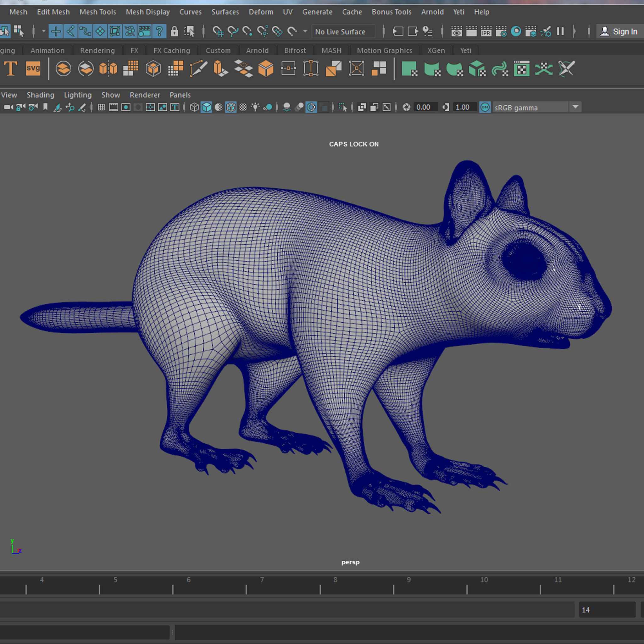Click the exposure value field 0.00
Screen dimensions: 644x644
click(x=425, y=107)
